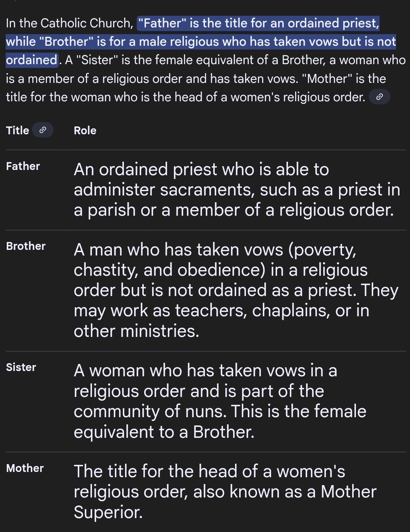Click text "equivalent to a Brother" in Sister row
410x532 pixels.
point(164,432)
